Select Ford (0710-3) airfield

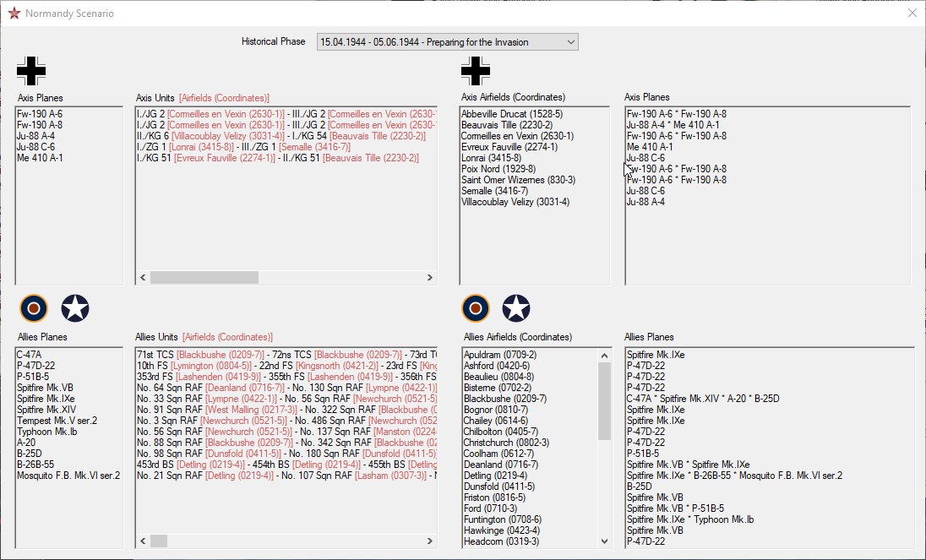coord(531,508)
